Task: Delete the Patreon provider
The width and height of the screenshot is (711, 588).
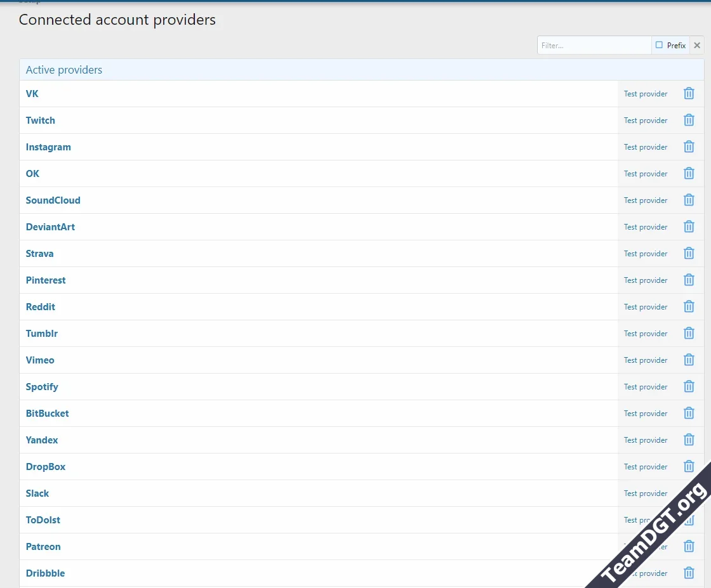Action: [x=689, y=546]
